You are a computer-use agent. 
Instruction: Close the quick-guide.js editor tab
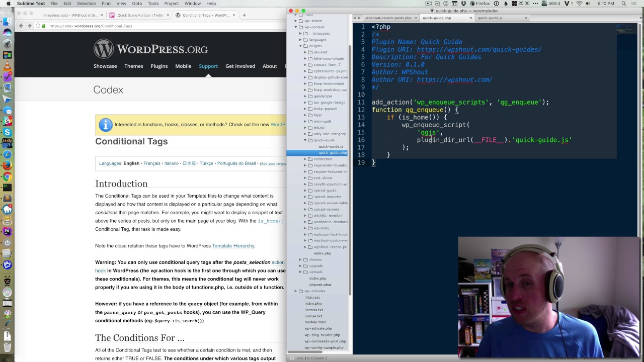[x=526, y=18]
